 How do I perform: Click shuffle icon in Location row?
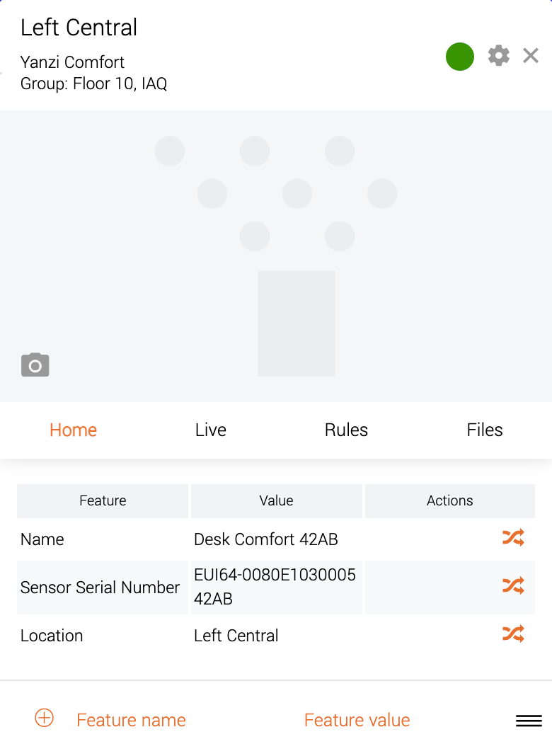point(513,634)
